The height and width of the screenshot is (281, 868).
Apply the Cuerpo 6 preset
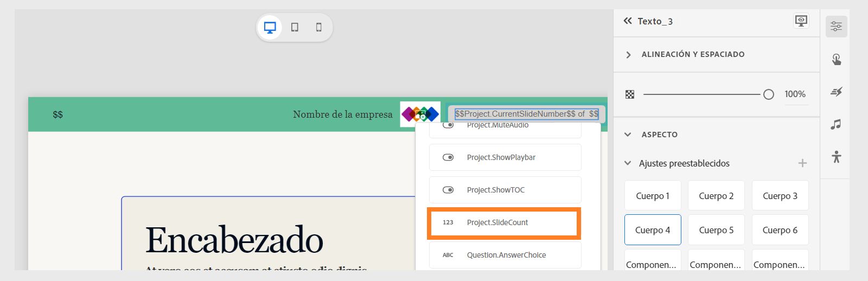point(780,230)
